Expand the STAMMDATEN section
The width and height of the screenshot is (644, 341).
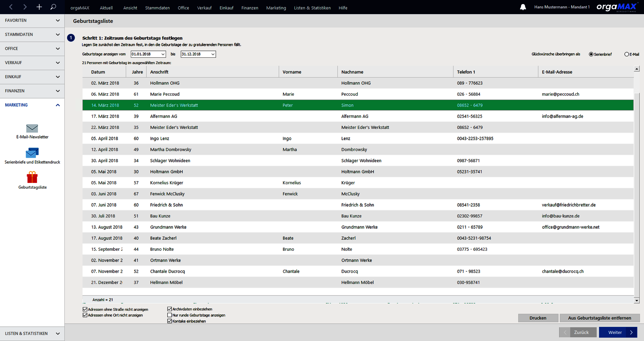pos(32,35)
